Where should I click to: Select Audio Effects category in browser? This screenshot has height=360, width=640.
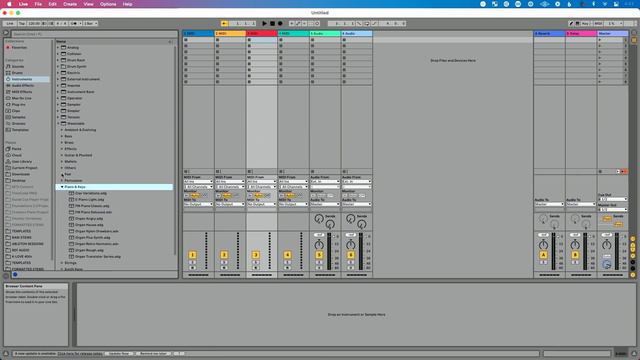coord(22,86)
